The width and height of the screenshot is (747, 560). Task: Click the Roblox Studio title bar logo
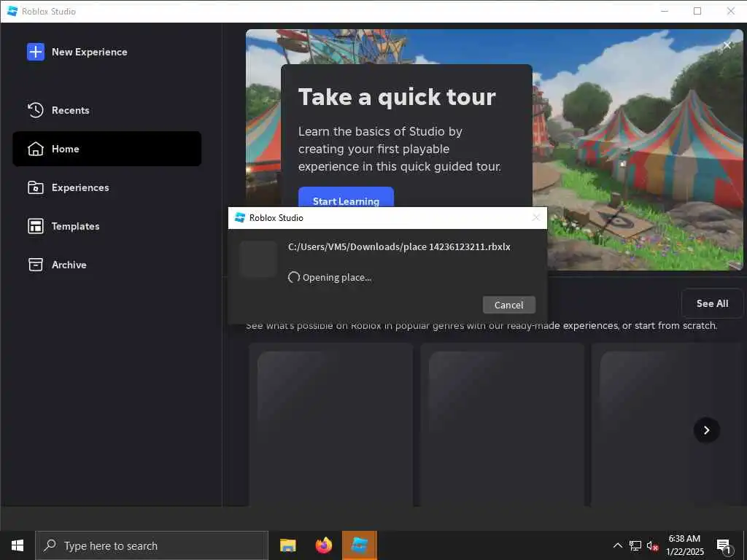tap(12, 11)
